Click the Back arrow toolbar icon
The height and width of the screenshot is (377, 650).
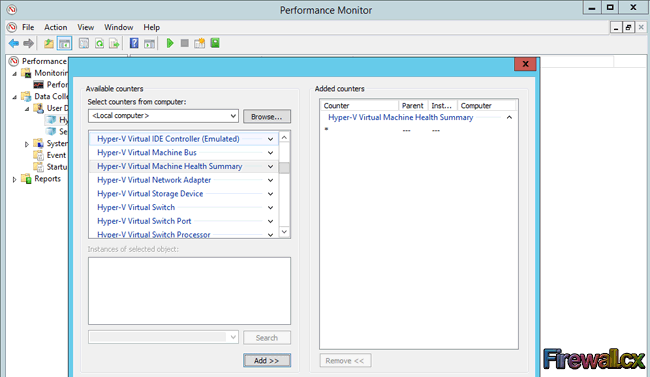coord(14,43)
